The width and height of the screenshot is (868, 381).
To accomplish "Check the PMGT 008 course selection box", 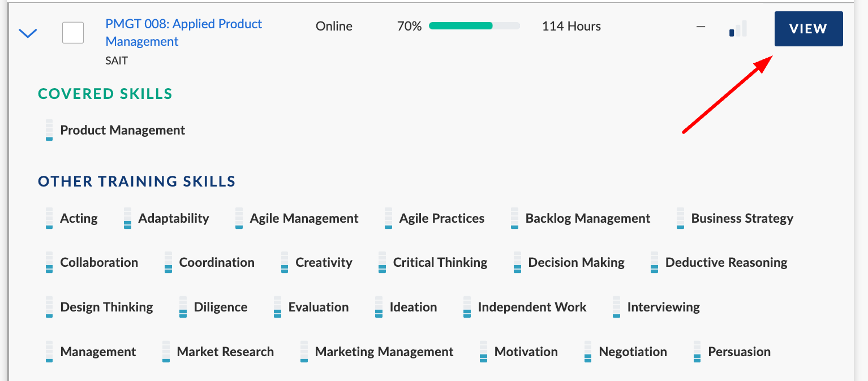I will 73,33.
